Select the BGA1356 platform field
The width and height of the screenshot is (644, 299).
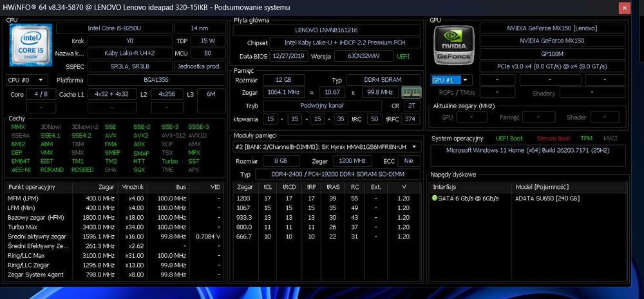point(156,80)
